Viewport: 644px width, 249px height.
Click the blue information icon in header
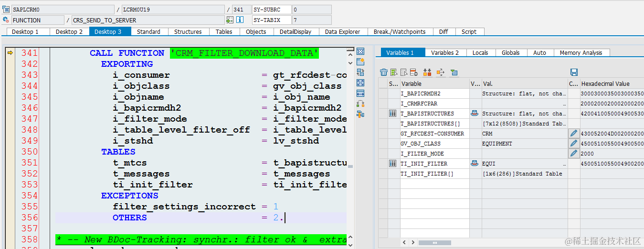[240, 20]
